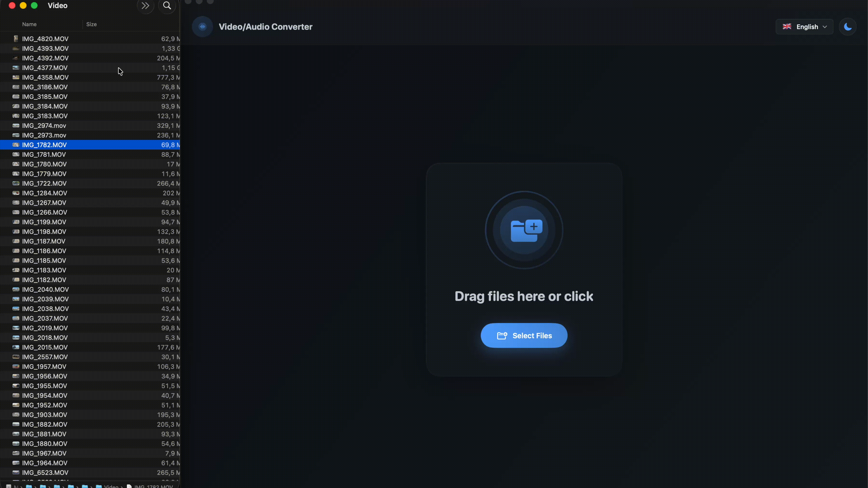
Task: Click IMG_6523.MOV thumbnail icon
Action: click(x=16, y=472)
